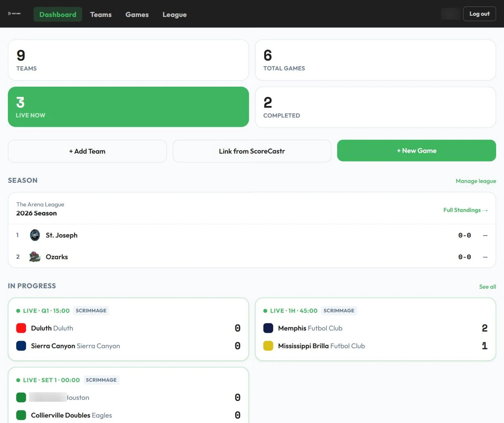This screenshot has height=423, width=504.
Task: Click Sierra Canyon's blue team color square
Action: 21,346
